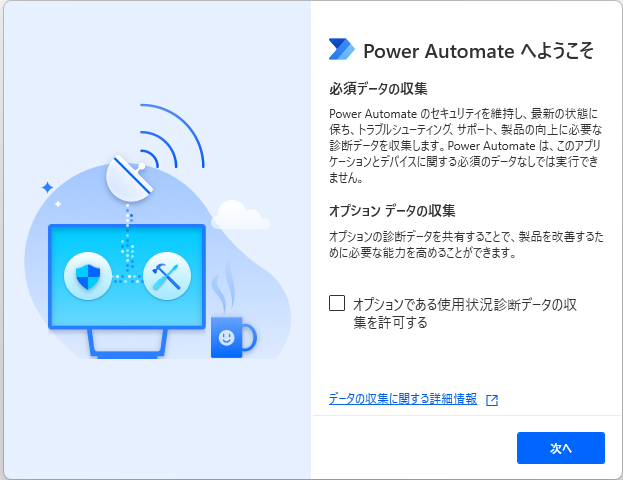Click the blue shield security icon
Image resolution: width=623 pixels, height=480 pixels.
pyautogui.click(x=88, y=276)
